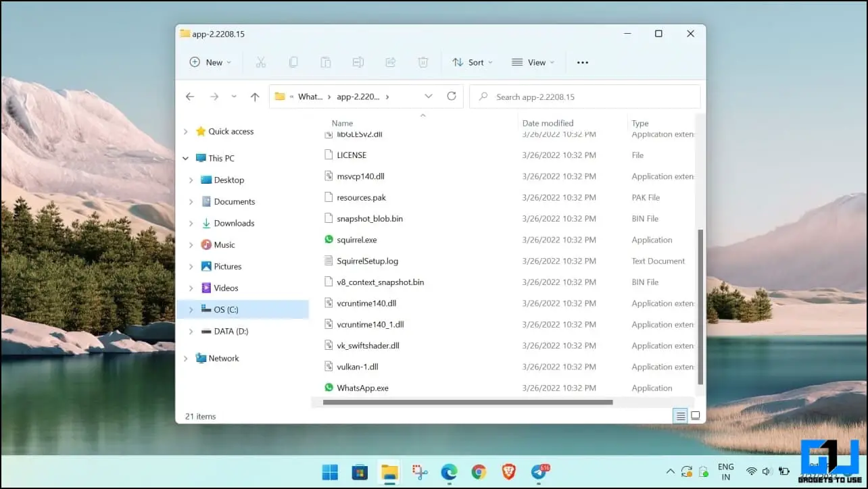Open Brave browser from taskbar
The width and height of the screenshot is (868, 489).
[508, 472]
